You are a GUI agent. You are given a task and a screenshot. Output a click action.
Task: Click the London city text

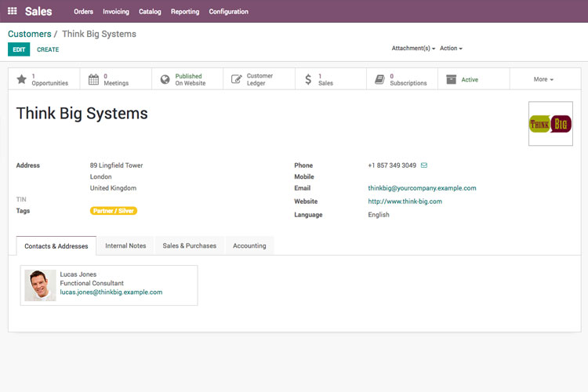(x=100, y=176)
